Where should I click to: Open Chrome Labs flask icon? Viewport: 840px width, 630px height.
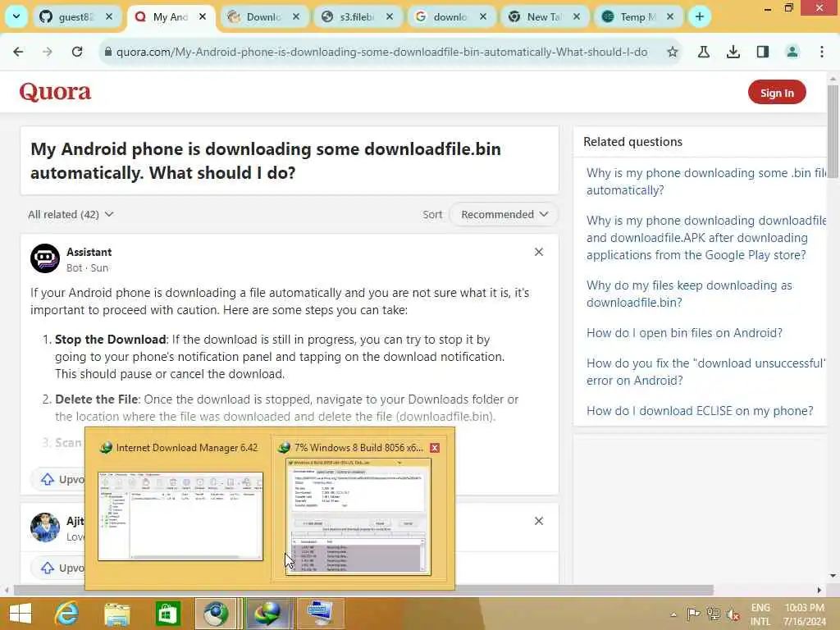tap(703, 52)
